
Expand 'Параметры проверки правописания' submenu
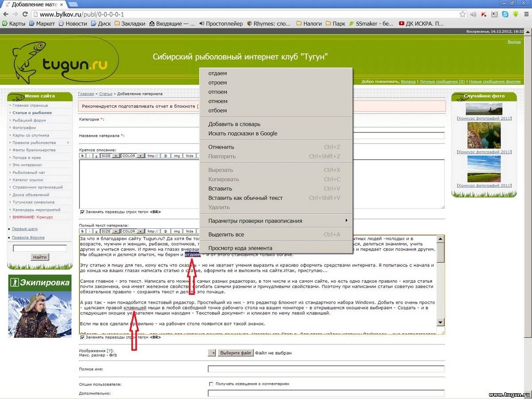click(276, 221)
